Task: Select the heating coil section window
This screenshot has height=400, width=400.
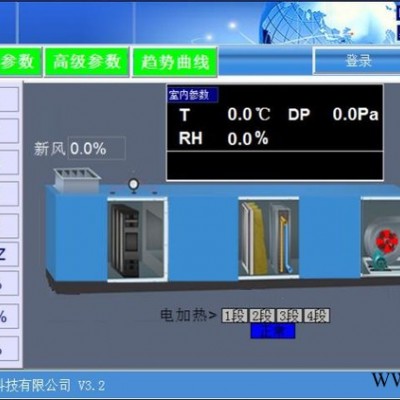Action: pos(268,237)
